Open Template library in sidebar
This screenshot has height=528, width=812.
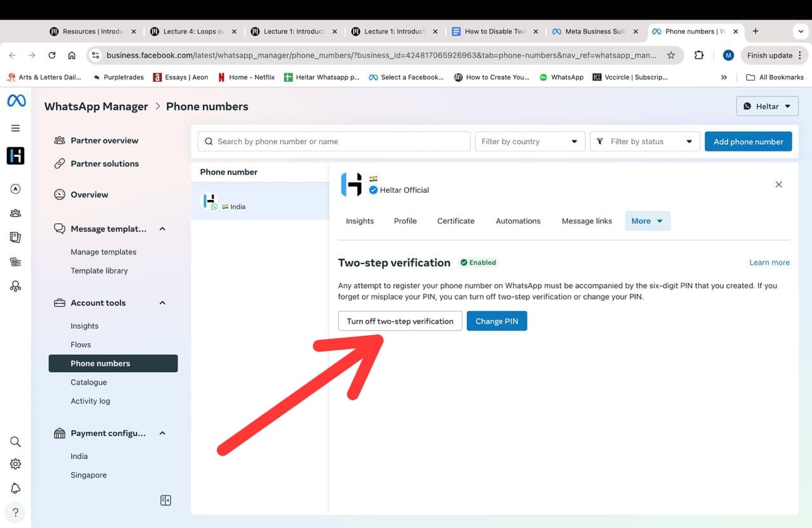pos(99,270)
